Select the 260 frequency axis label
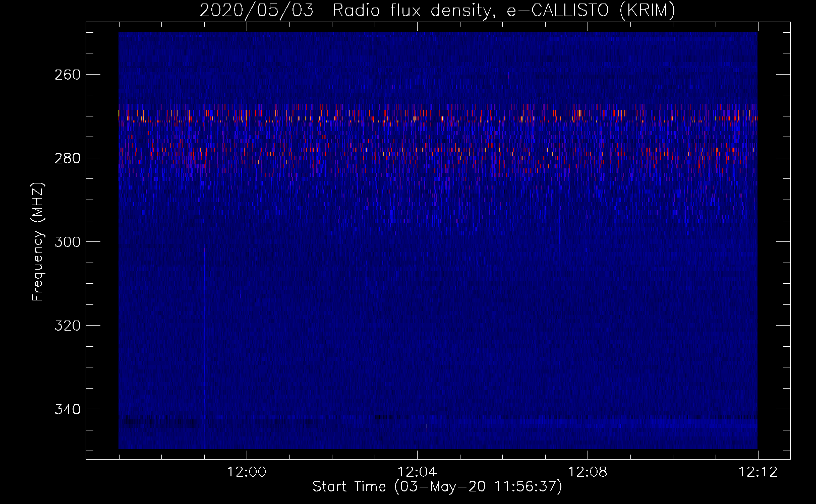Viewport: 816px width, 504px height. pos(68,75)
